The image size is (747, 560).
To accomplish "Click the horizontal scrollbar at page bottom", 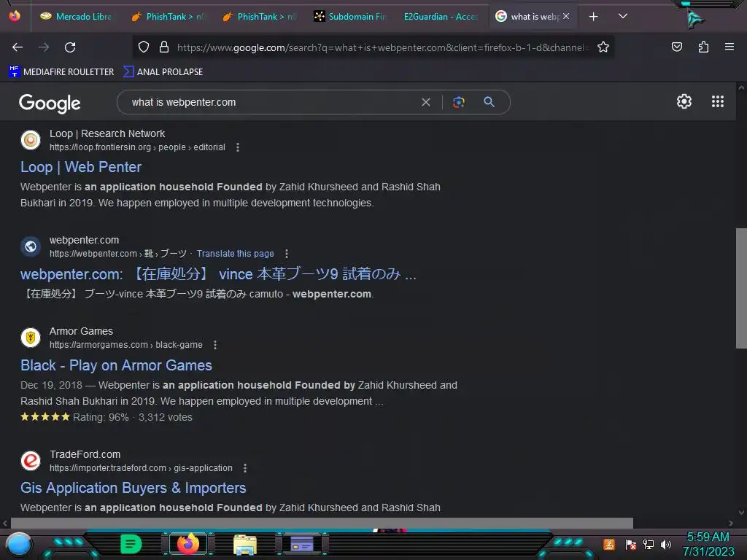I will point(322,523).
